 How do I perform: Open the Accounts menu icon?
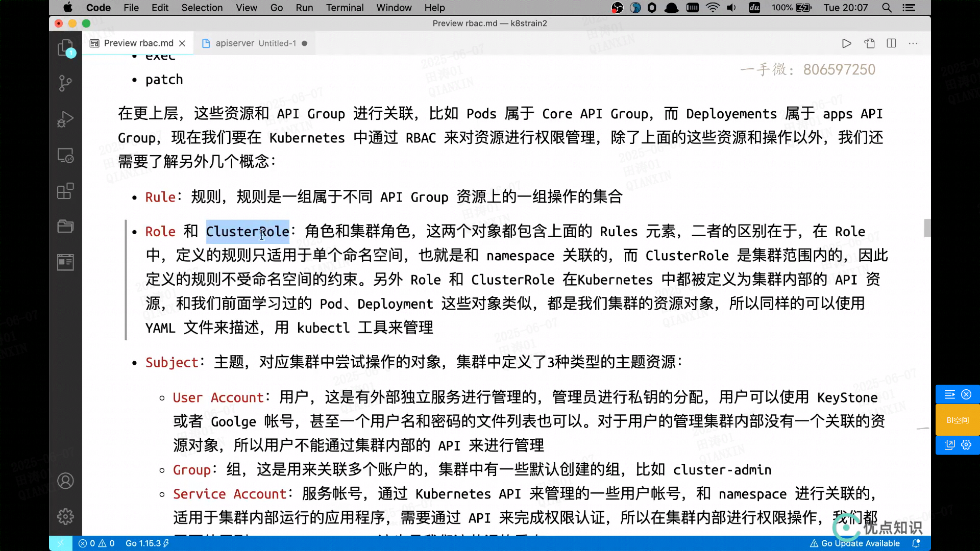[x=65, y=481]
